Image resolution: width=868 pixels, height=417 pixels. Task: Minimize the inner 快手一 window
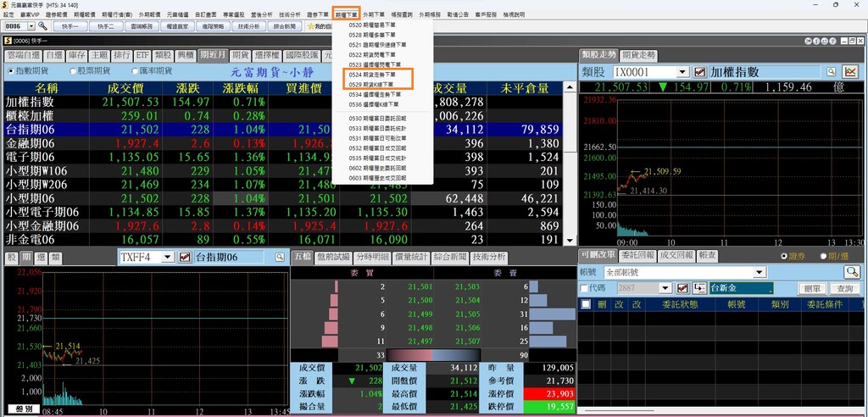[844, 41]
